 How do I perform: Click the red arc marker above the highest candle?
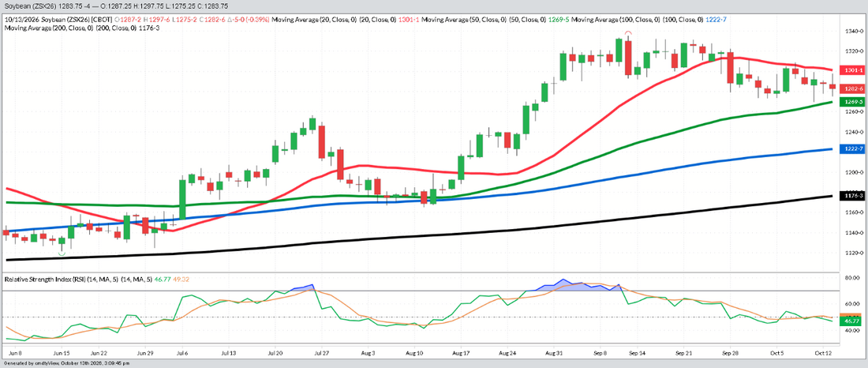click(628, 33)
